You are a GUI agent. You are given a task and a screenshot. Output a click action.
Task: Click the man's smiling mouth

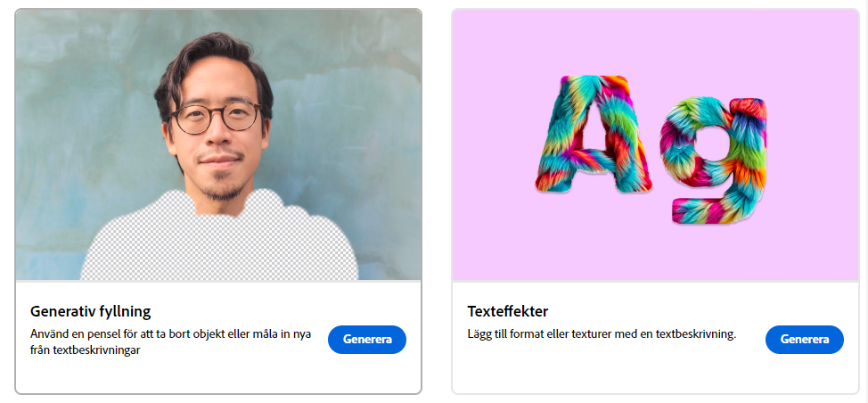[x=220, y=160]
